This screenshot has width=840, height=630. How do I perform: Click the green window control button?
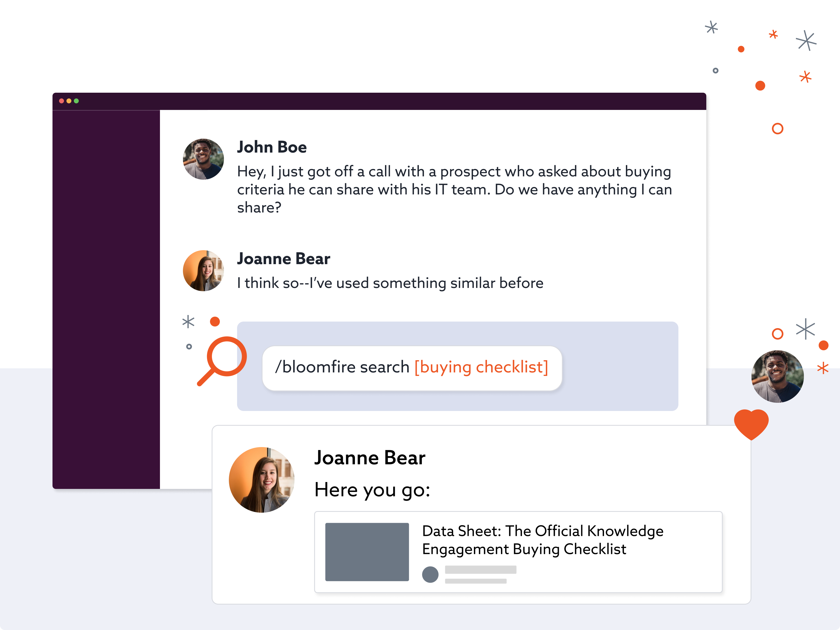(x=76, y=101)
